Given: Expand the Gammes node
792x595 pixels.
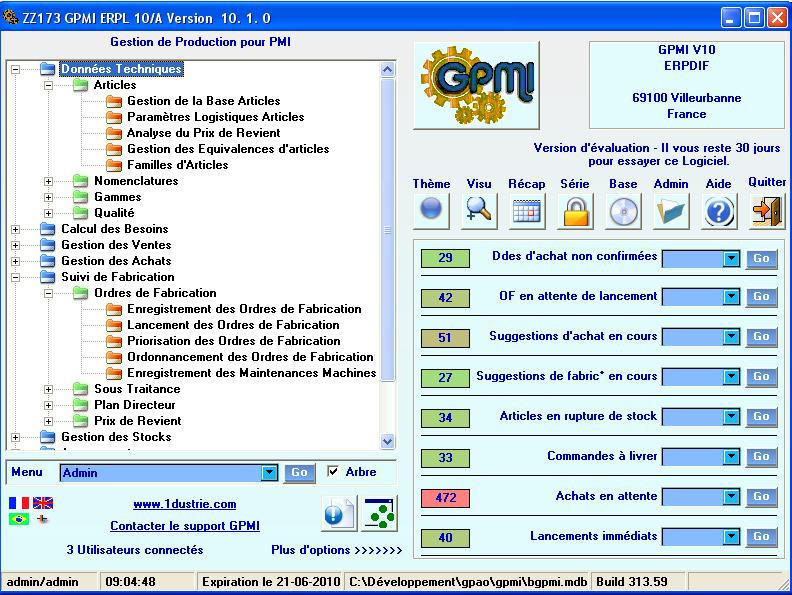Looking at the screenshot, I should tap(48, 197).
